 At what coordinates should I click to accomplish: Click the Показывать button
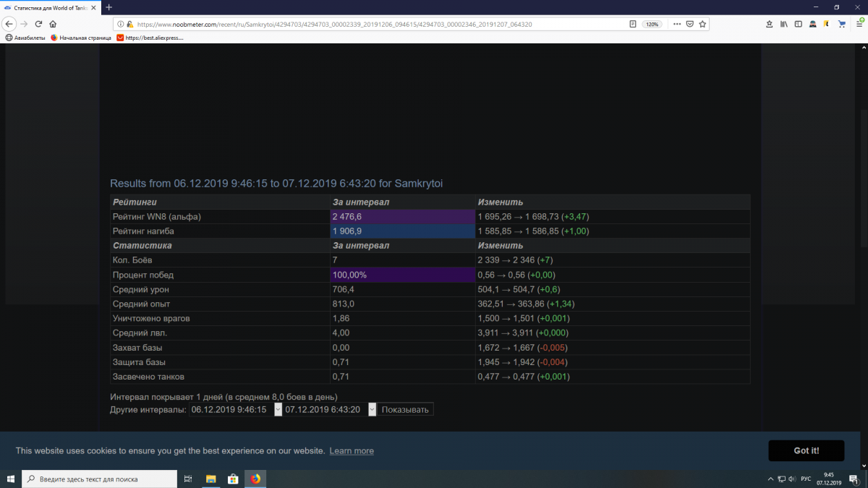pyautogui.click(x=405, y=409)
